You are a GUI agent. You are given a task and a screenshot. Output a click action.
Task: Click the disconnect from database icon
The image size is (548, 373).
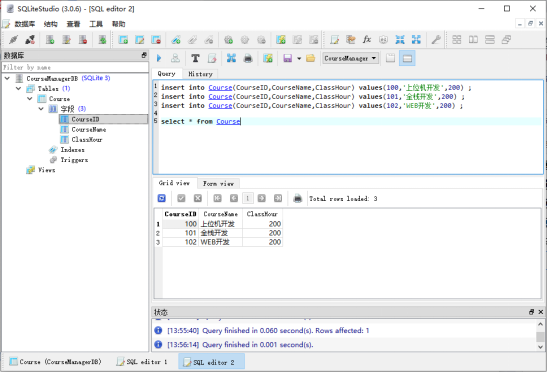(30, 40)
